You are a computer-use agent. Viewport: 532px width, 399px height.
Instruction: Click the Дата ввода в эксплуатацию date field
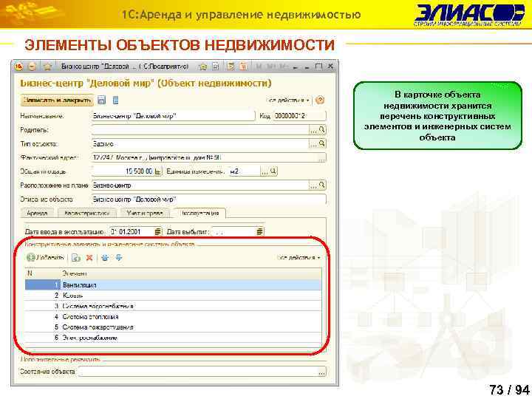[132, 231]
